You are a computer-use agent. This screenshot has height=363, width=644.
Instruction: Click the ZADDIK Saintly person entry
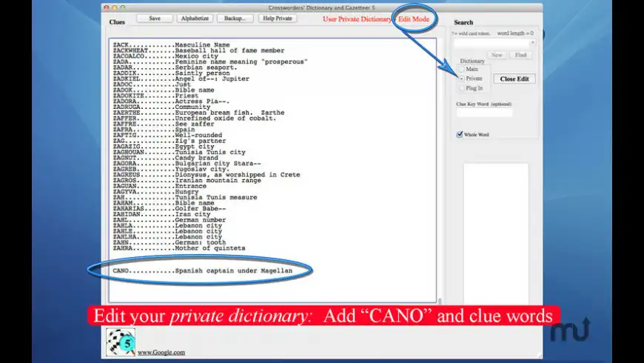[171, 73]
